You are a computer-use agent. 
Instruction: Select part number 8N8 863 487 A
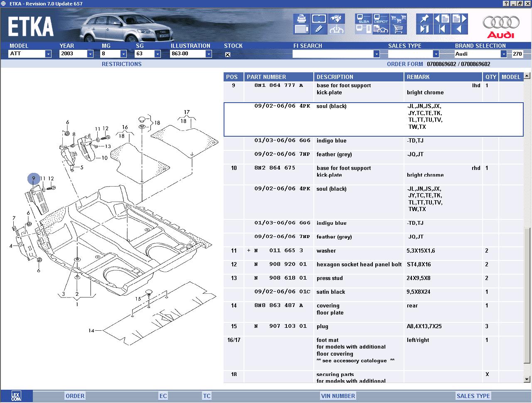click(x=278, y=305)
